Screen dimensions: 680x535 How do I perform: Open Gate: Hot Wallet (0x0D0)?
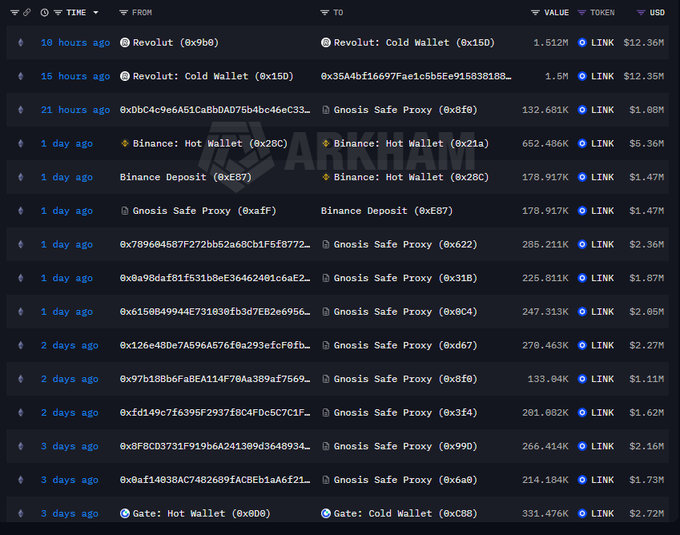click(x=201, y=514)
